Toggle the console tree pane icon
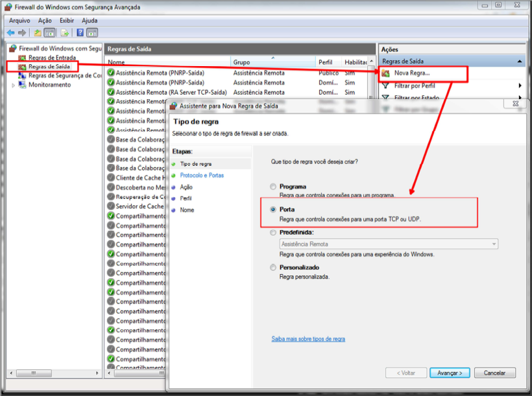The width and height of the screenshot is (532, 396). [50, 32]
